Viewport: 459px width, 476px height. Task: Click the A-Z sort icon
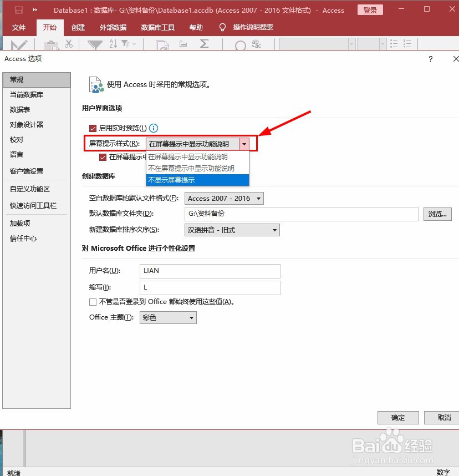(113, 44)
